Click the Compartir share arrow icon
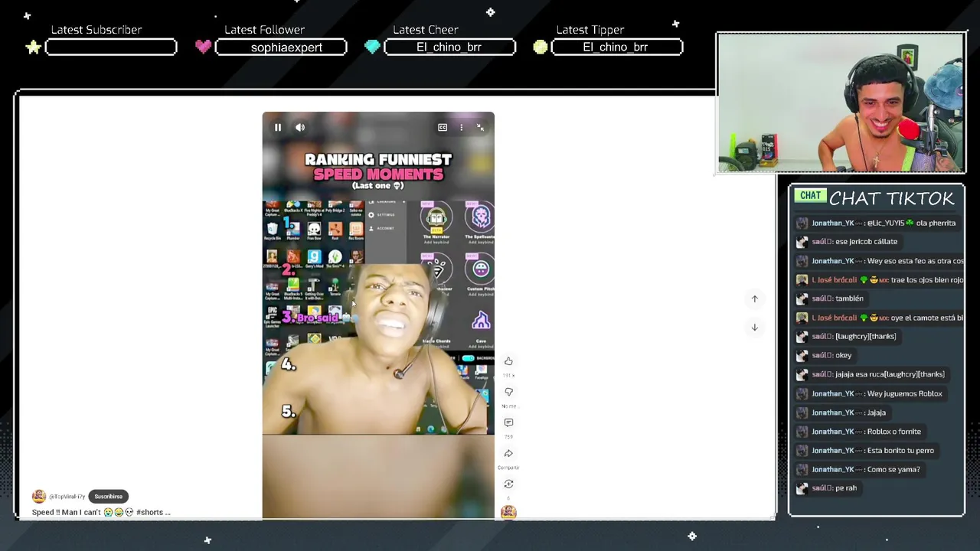 pyautogui.click(x=508, y=453)
